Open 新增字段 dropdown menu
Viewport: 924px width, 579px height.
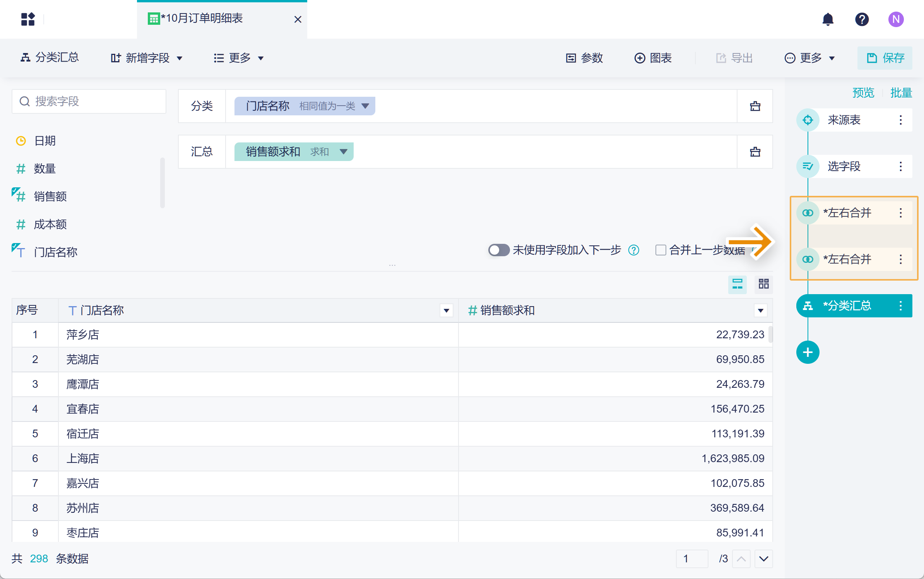click(x=147, y=58)
